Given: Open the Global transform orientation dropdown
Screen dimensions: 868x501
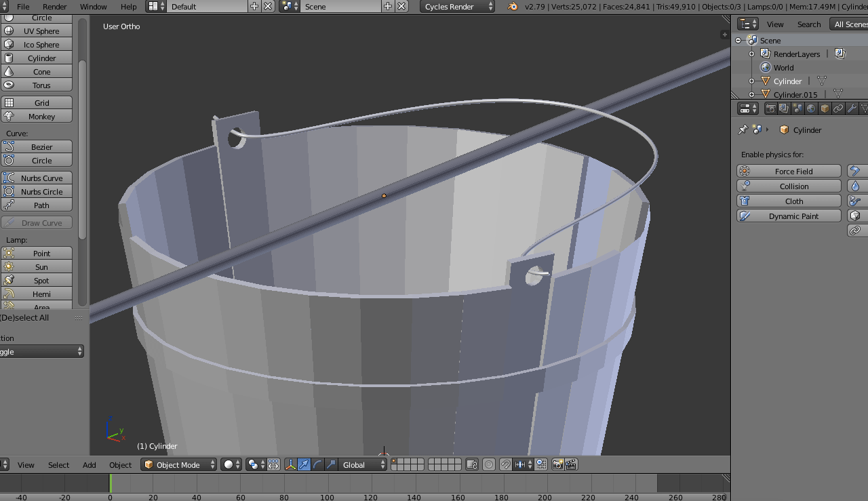Looking at the screenshot, I should tap(362, 464).
